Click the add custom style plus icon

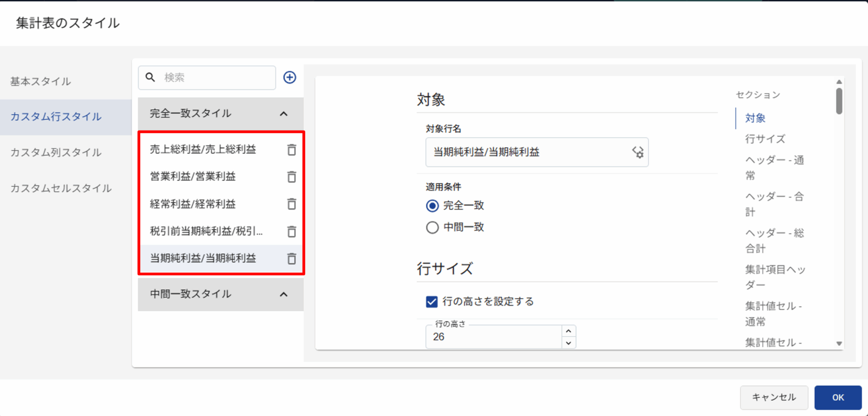tap(289, 78)
